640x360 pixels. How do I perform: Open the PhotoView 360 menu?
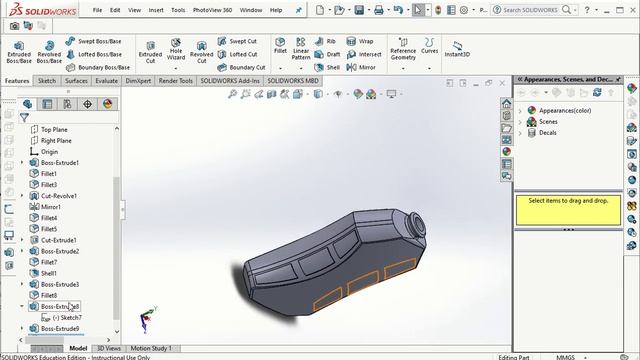point(212,10)
